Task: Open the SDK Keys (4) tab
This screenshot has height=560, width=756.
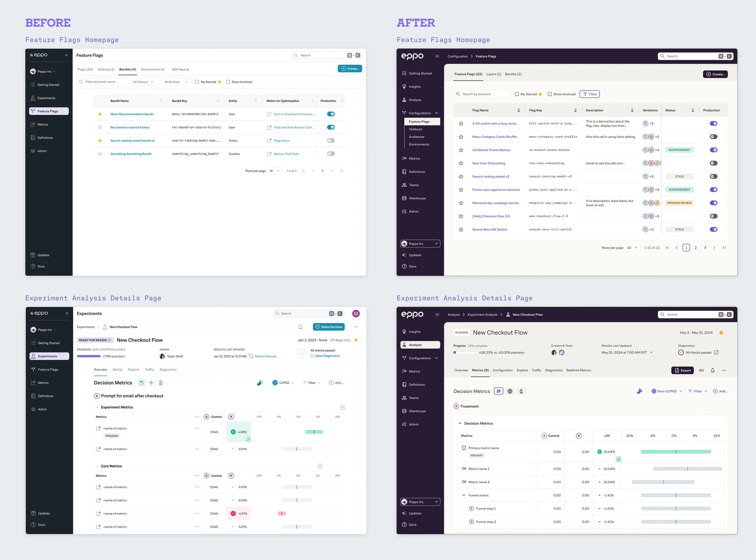Action: (x=180, y=70)
